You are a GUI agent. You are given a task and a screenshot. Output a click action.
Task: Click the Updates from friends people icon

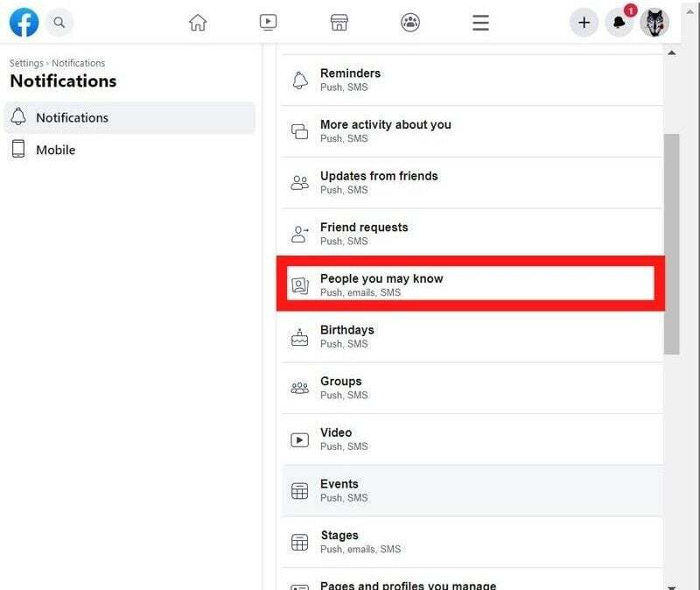[300, 183]
